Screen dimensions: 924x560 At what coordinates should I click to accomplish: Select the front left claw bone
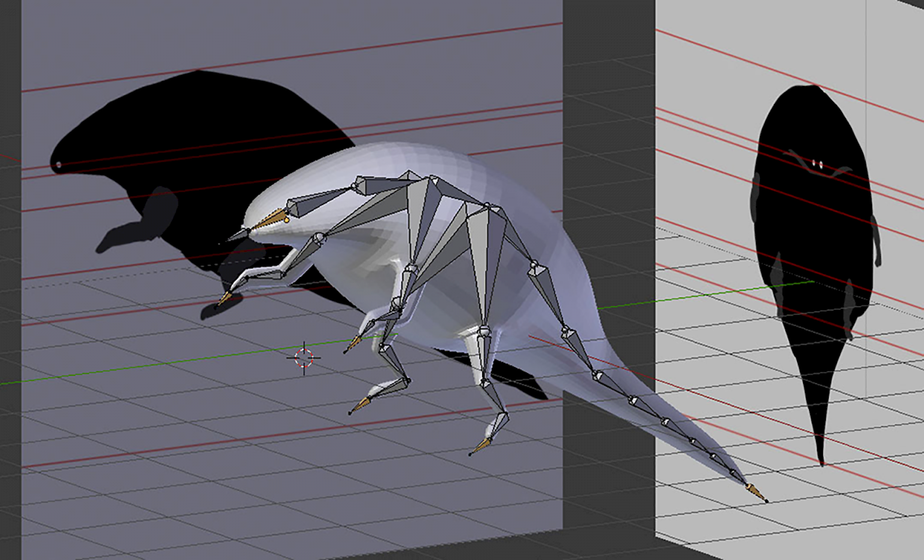coord(225,297)
